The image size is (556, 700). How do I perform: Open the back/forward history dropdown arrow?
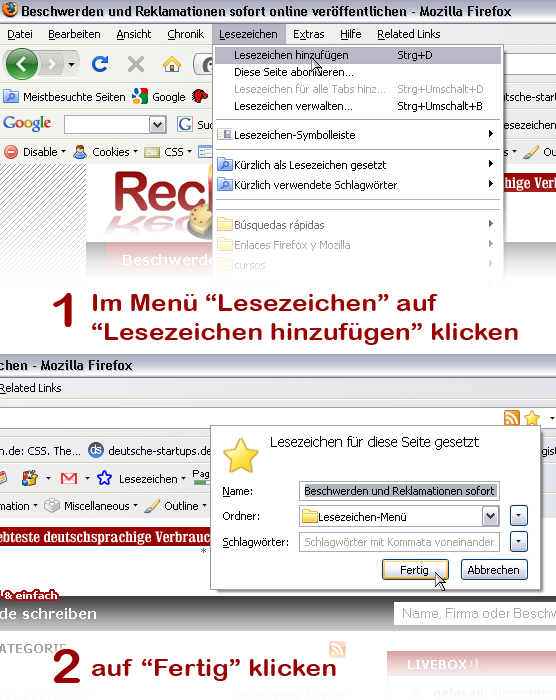[x=71, y=65]
